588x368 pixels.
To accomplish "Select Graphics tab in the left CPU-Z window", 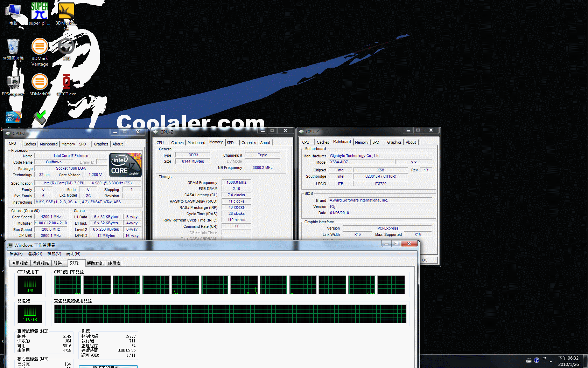I will click(101, 144).
